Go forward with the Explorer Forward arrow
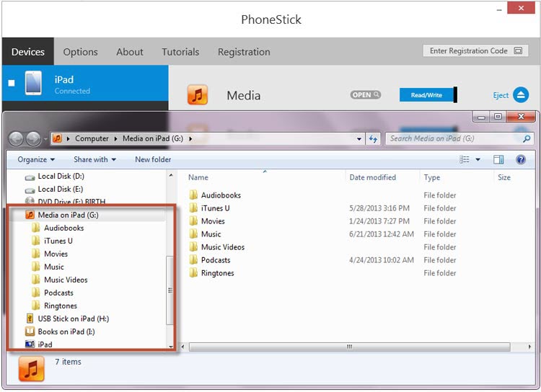The width and height of the screenshot is (541, 392). pos(33,139)
